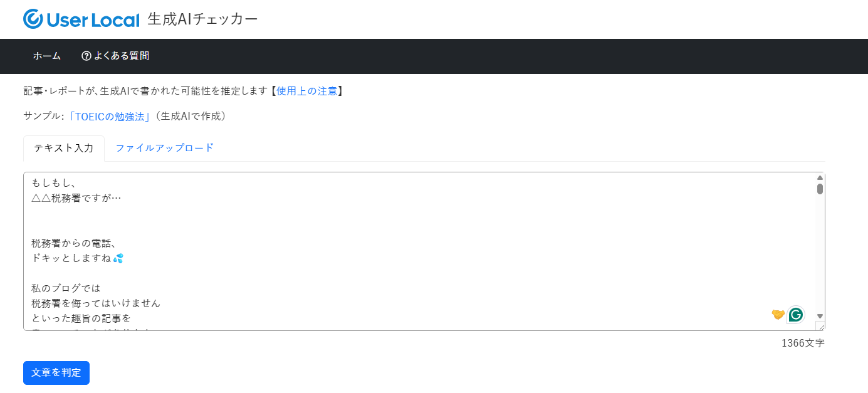The image size is (868, 393).
Task: Load the 「TOEICの勉強法」 sample link
Action: pos(110,116)
